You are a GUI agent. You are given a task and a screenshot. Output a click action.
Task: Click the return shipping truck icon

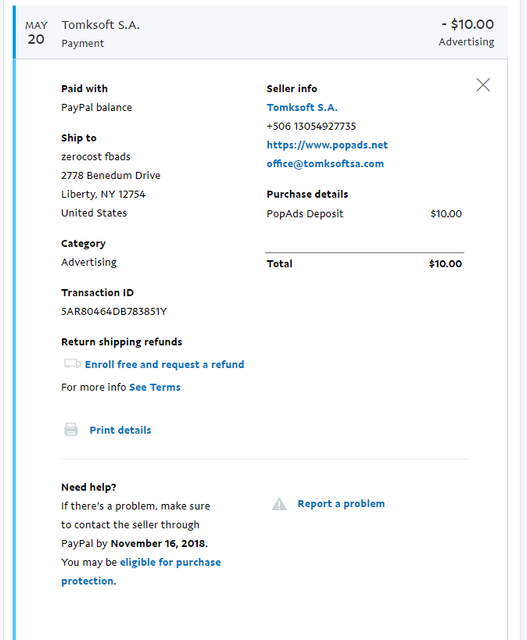[x=72, y=363]
